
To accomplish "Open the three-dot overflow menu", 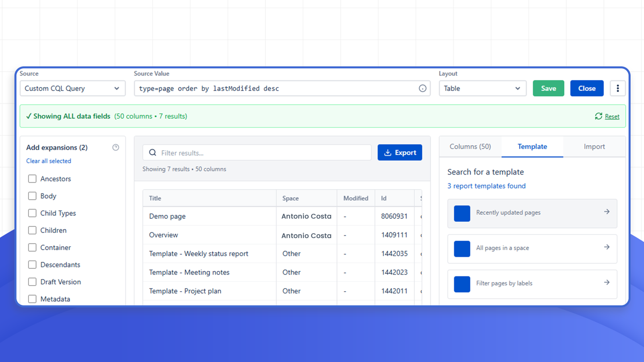I will click(617, 88).
